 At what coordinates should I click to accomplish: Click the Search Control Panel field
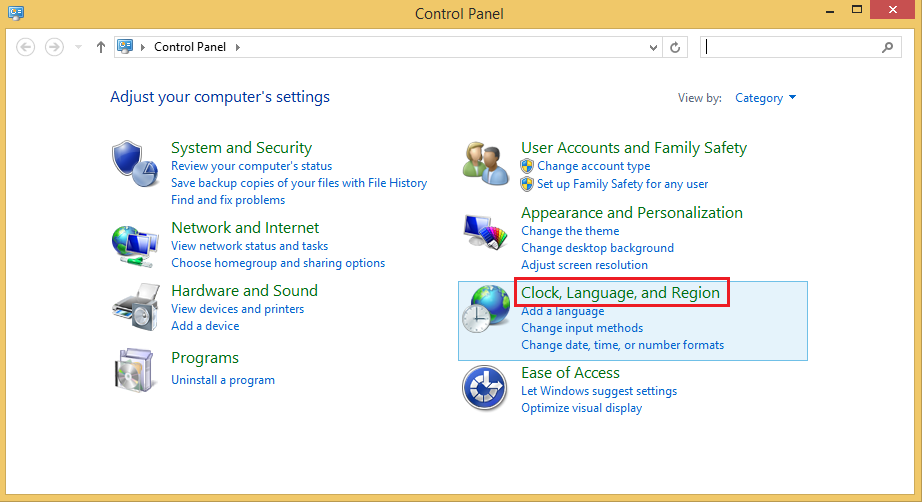(790, 47)
